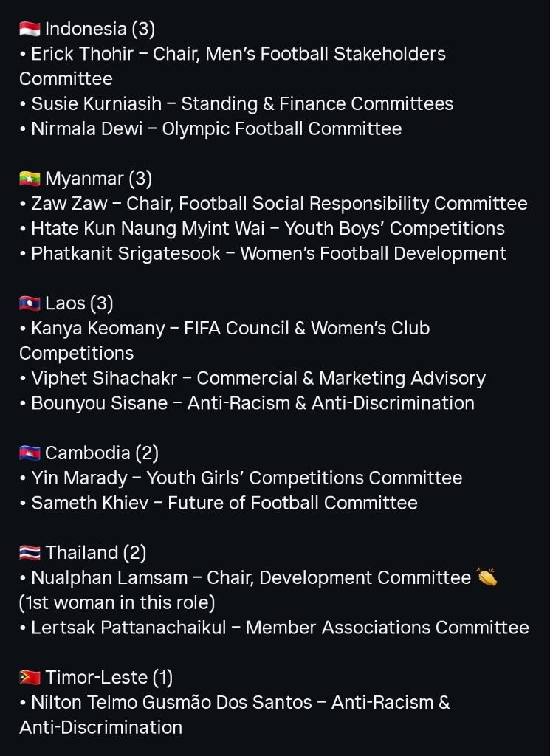This screenshot has height=756, width=550.
Task: Click the Timor-Leste flag emoji
Action: [x=30, y=677]
